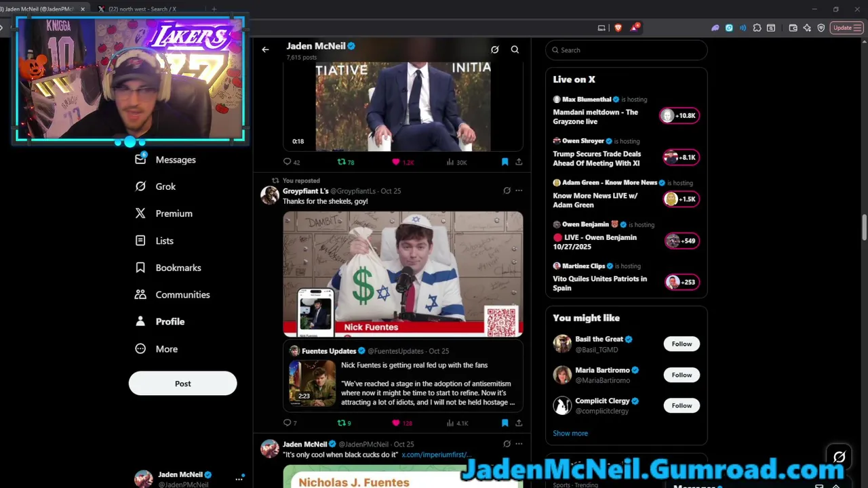Open Premium in the sidebar
The width and height of the screenshot is (868, 488).
pos(163,213)
